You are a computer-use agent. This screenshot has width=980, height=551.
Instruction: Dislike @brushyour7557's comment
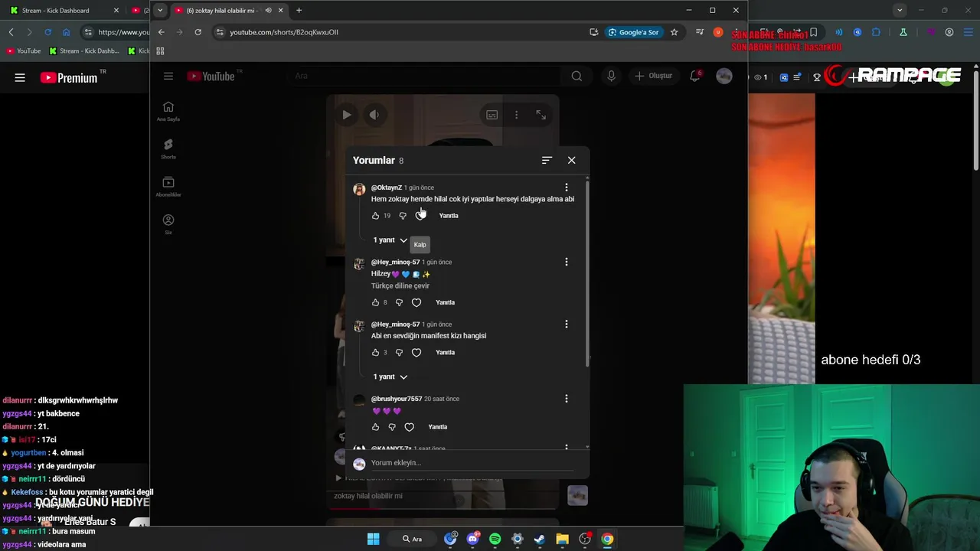point(392,427)
